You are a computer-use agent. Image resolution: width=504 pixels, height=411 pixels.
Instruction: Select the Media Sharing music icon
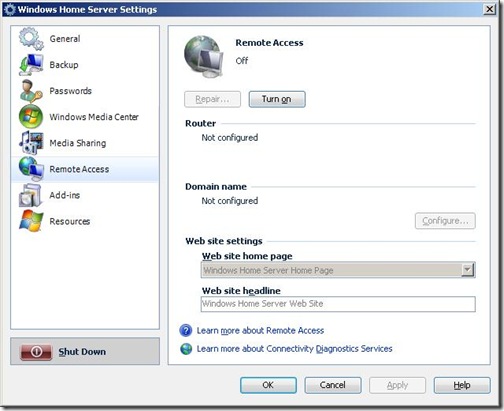point(31,143)
